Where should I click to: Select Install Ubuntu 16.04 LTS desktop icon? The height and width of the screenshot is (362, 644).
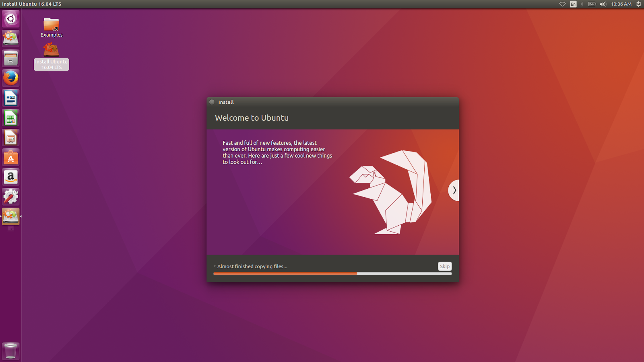click(52, 57)
